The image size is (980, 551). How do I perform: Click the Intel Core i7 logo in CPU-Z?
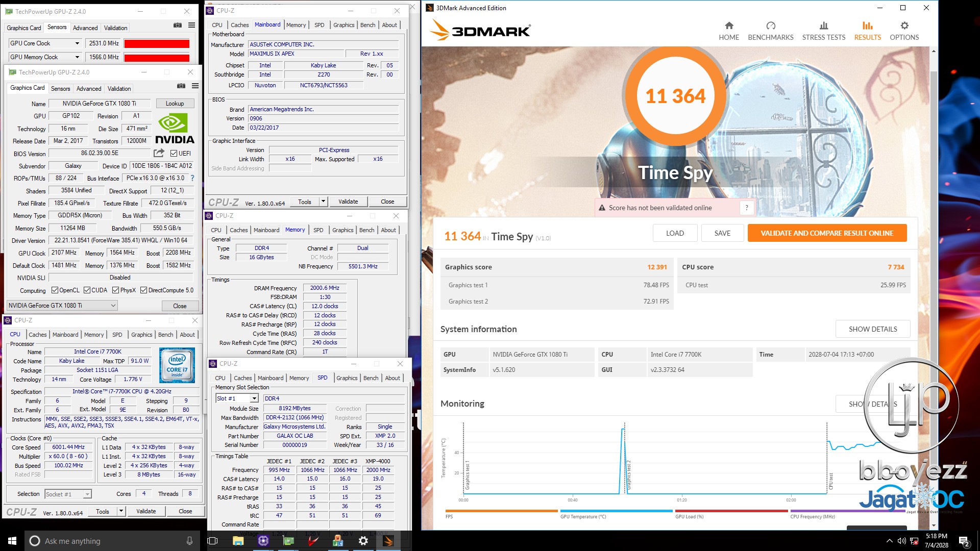[x=177, y=365]
